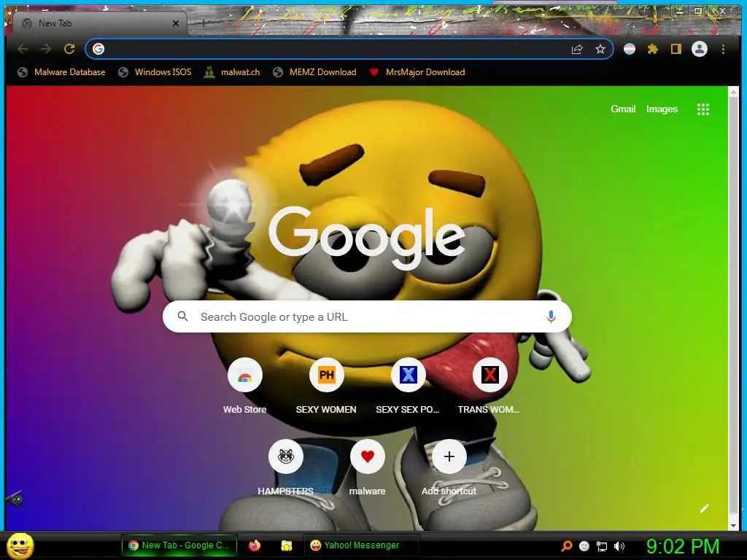Select the New Tab browser tab
747x560 pixels.
99,23
